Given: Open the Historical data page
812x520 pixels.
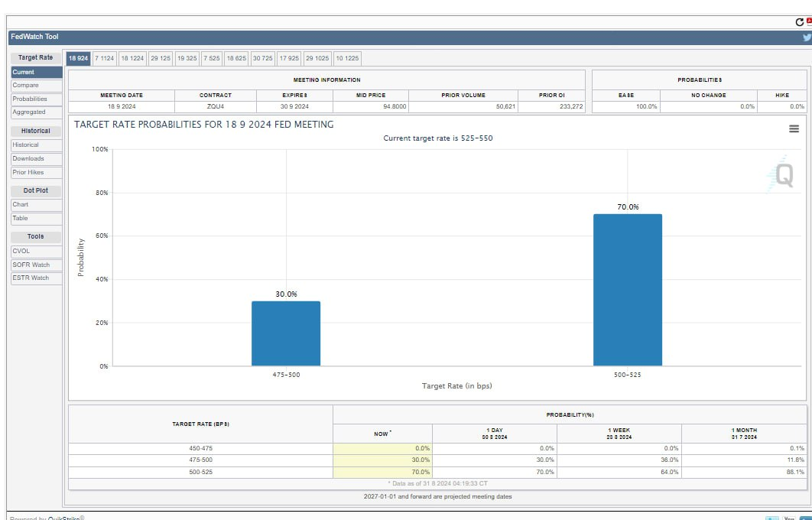Looking at the screenshot, I should coord(36,145).
